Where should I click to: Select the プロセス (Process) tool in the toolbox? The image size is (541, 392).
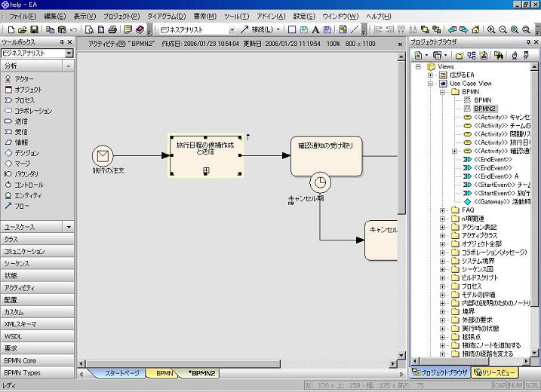coord(23,100)
